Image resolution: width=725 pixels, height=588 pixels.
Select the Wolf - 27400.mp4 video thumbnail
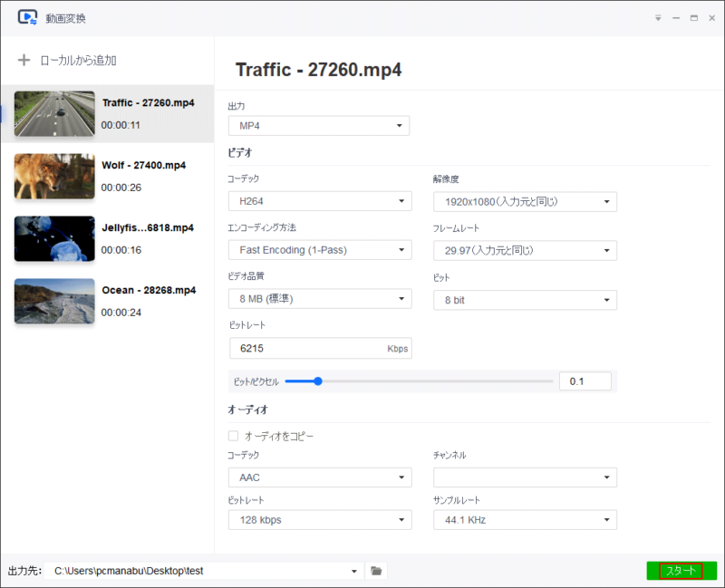53,177
